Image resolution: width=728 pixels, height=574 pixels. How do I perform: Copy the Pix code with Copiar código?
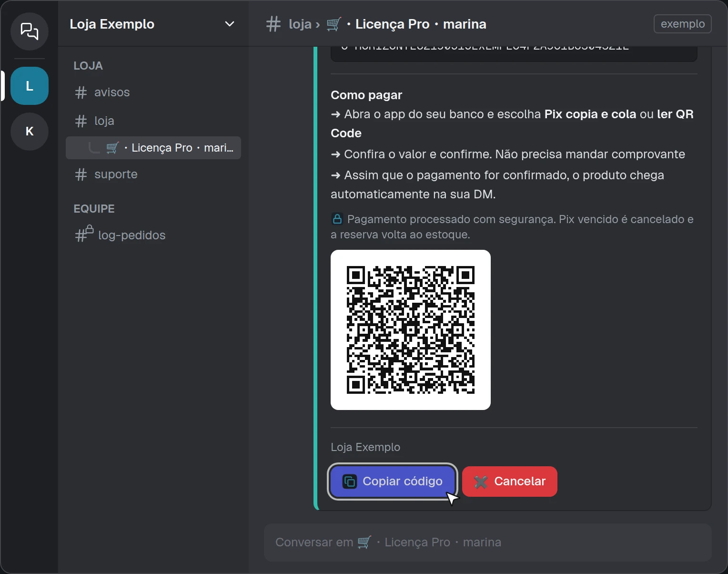[393, 482]
